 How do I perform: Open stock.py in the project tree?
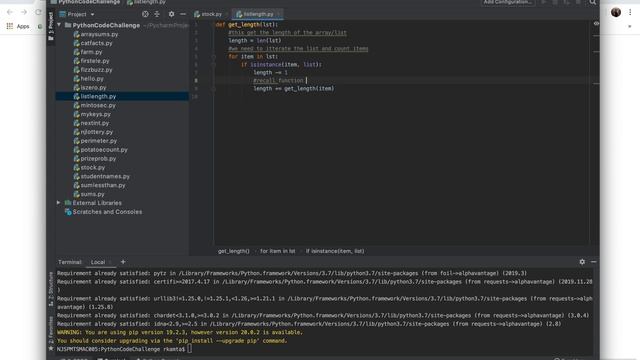pos(93,167)
